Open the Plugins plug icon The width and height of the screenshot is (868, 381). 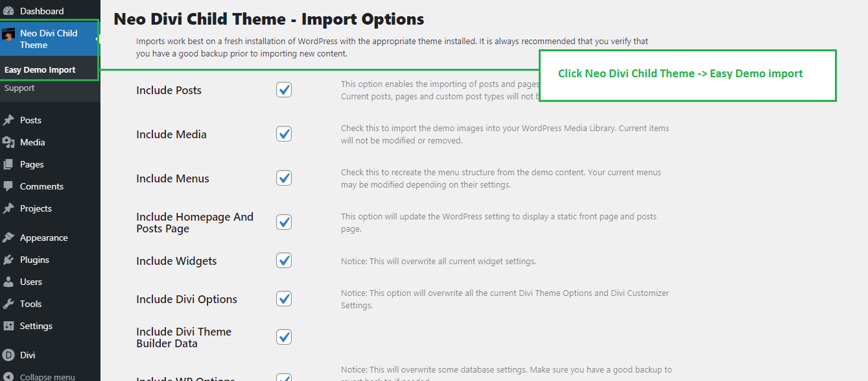8,260
